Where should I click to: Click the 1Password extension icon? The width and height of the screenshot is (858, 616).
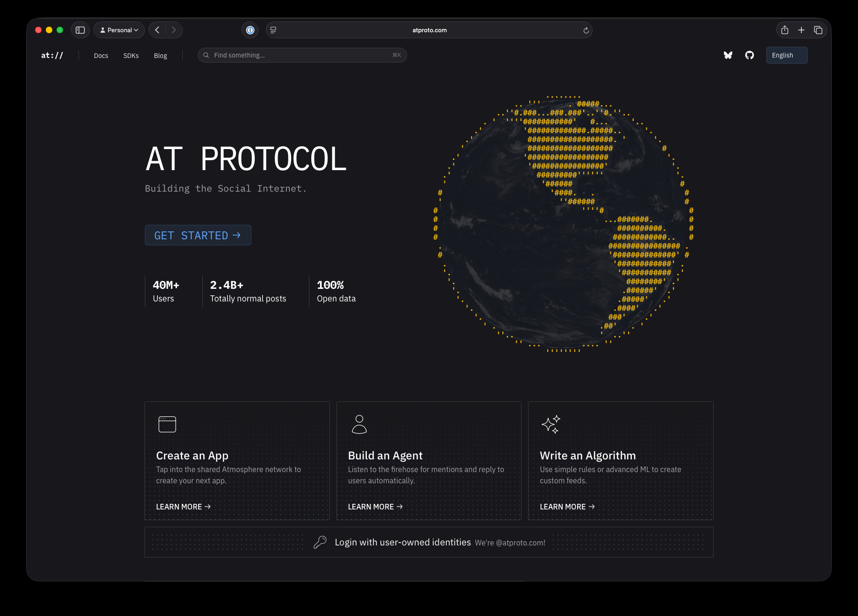click(250, 30)
